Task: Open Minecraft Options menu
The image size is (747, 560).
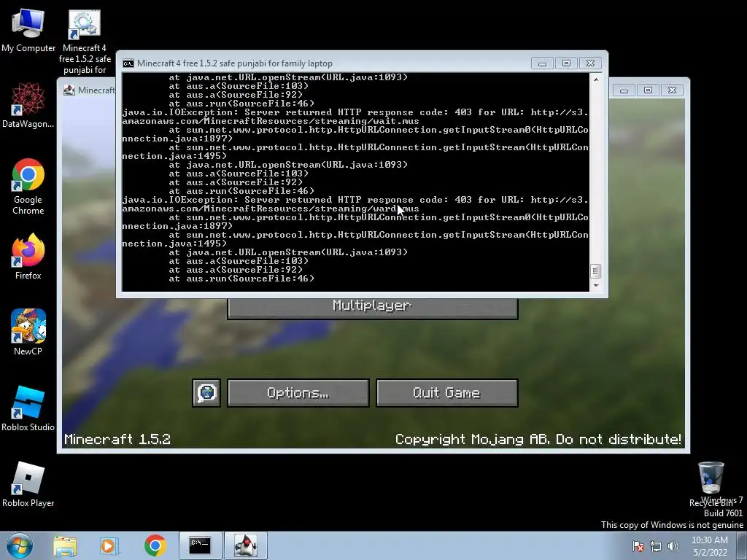Action: (x=298, y=393)
